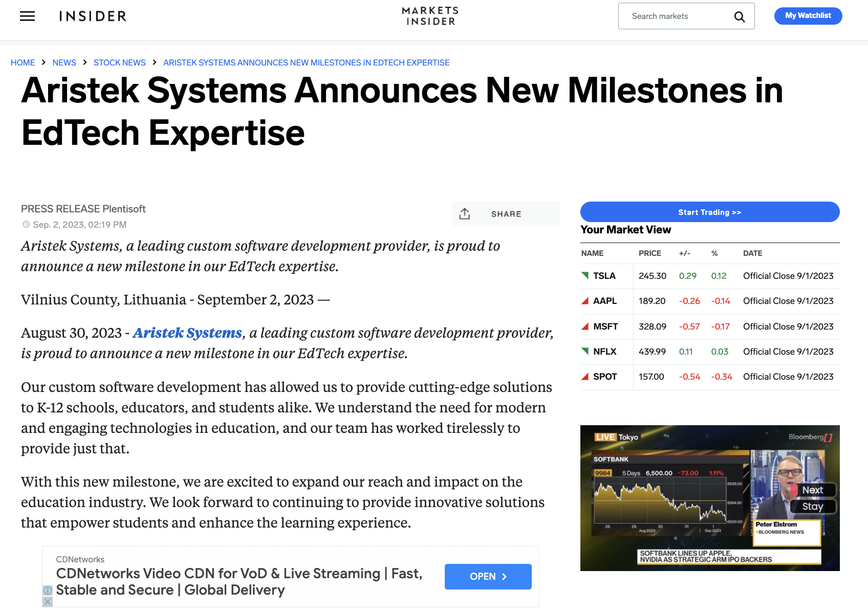Click the PRESS RELEASE Plentisoft byline
Image resolution: width=868 pixels, height=612 pixels.
pos(83,209)
